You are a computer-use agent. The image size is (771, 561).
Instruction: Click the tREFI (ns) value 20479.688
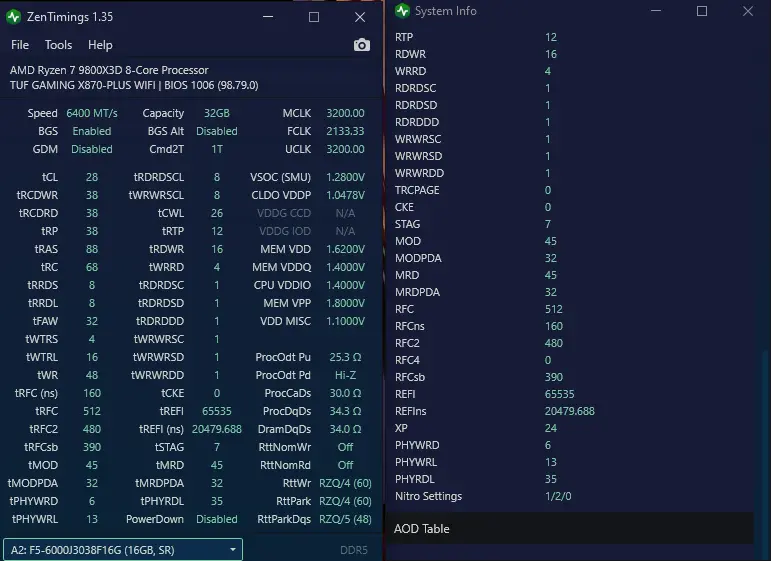coord(217,429)
